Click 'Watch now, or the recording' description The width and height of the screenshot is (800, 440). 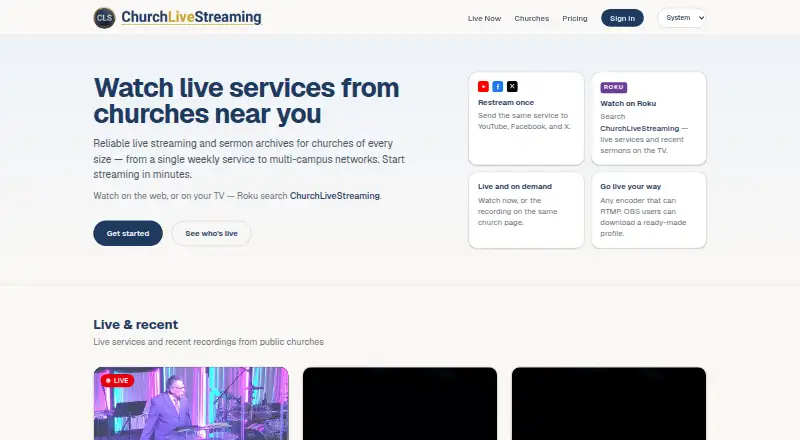(517, 211)
